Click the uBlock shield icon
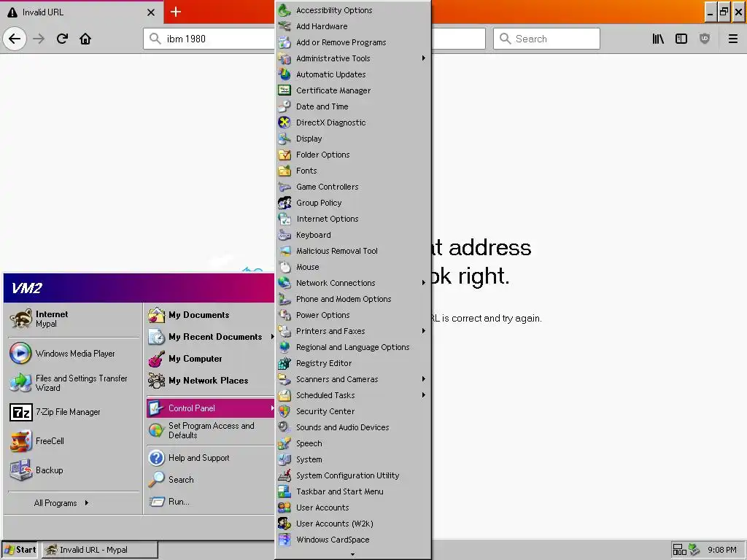The image size is (747, 560). 705,39
